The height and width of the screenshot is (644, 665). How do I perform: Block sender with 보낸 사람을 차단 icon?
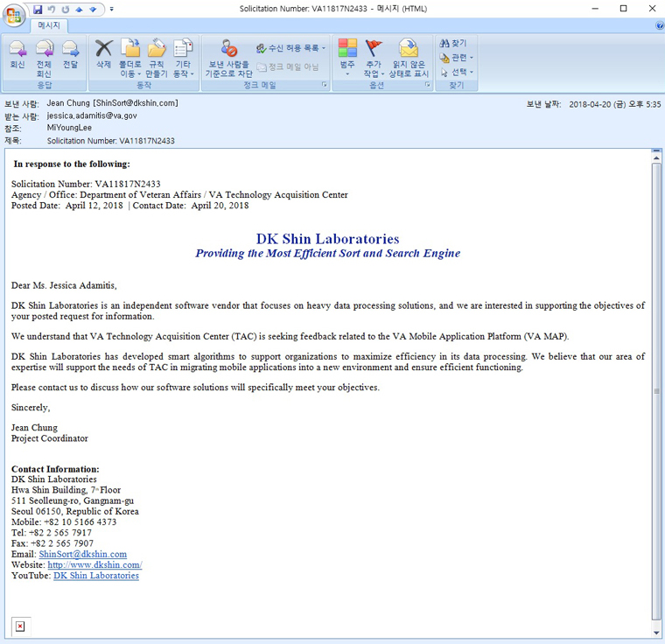228,54
